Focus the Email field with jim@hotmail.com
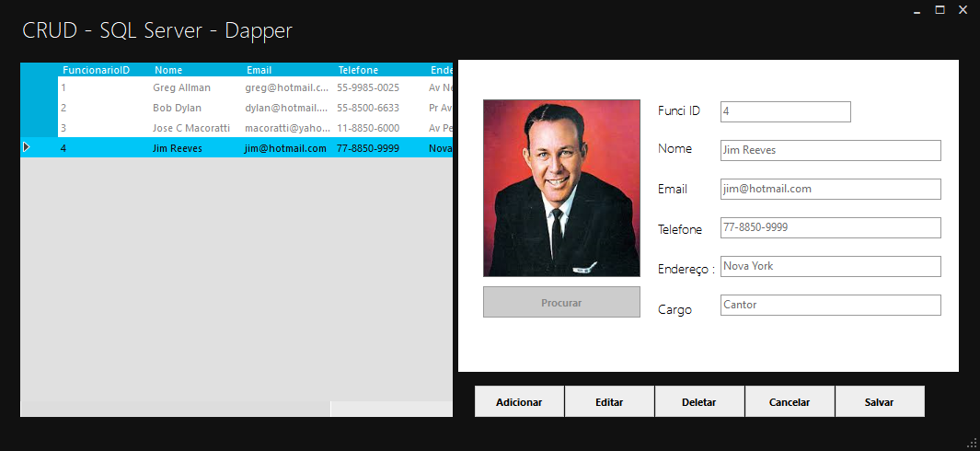Screen dimensions: 980x451 coord(831,189)
